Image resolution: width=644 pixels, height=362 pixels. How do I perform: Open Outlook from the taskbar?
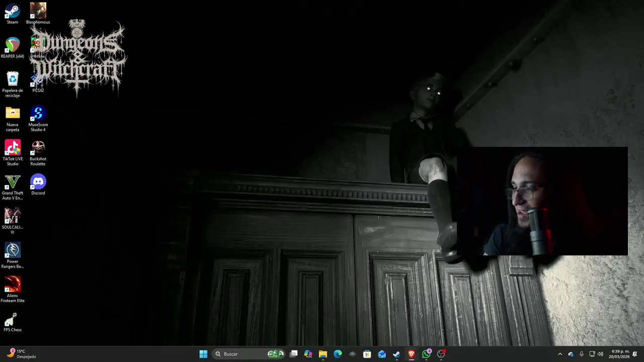[x=382, y=354]
